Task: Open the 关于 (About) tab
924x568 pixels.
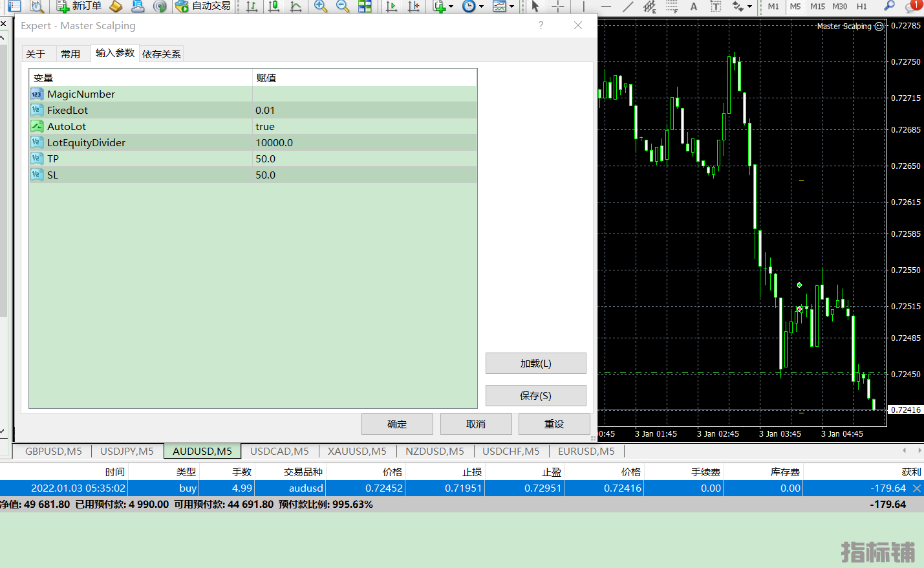Action: point(36,54)
